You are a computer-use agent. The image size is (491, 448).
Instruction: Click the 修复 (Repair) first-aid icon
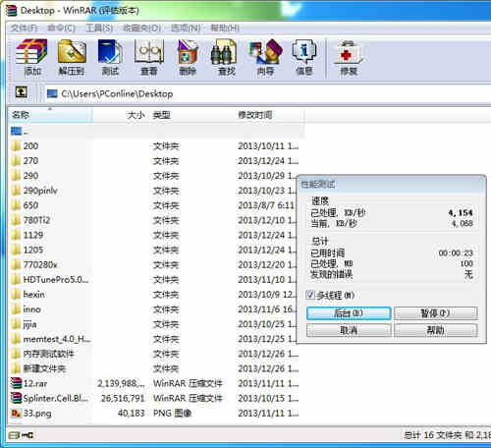point(349,57)
